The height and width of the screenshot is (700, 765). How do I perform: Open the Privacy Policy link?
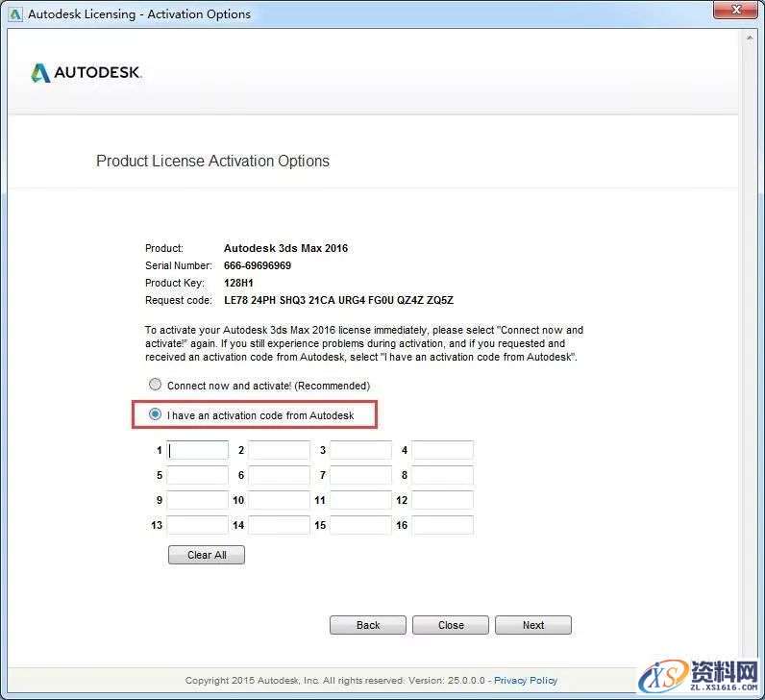pos(526,680)
